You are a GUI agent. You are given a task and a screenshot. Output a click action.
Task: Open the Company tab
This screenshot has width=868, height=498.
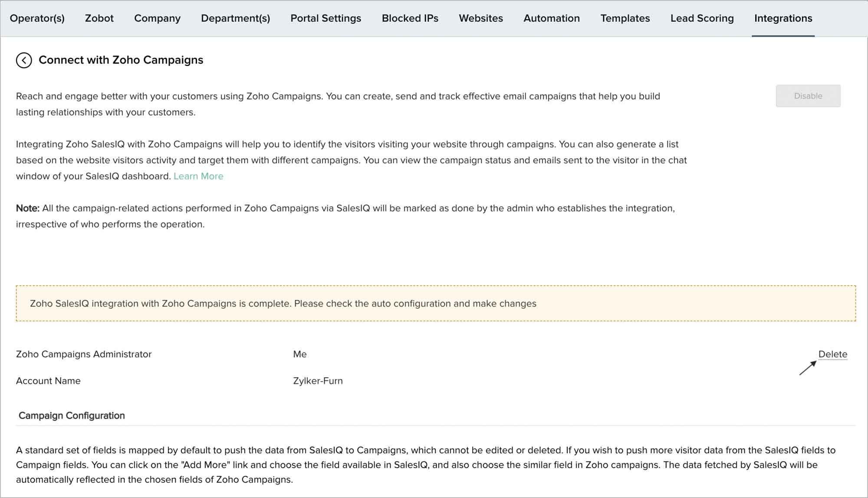click(x=157, y=18)
